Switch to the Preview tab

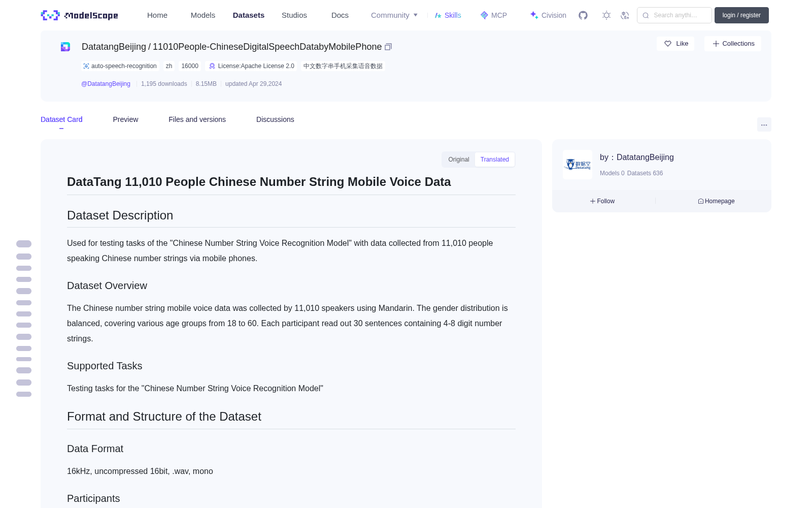125,119
